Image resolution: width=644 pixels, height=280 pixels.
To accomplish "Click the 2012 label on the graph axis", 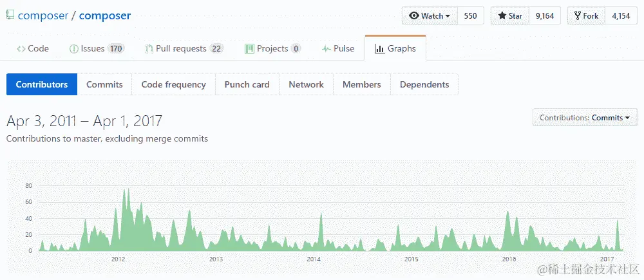I will pyautogui.click(x=118, y=259).
